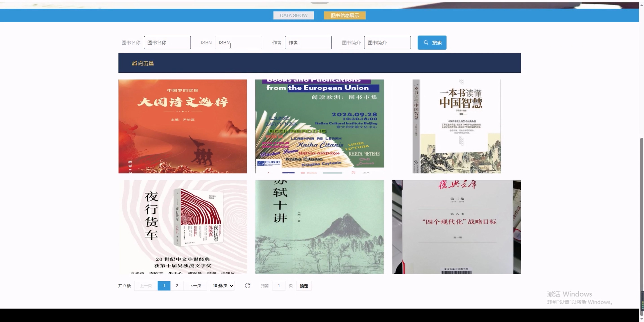Select page 1 in pagination
Viewport: 644px width, 322px height.
[x=164, y=285]
